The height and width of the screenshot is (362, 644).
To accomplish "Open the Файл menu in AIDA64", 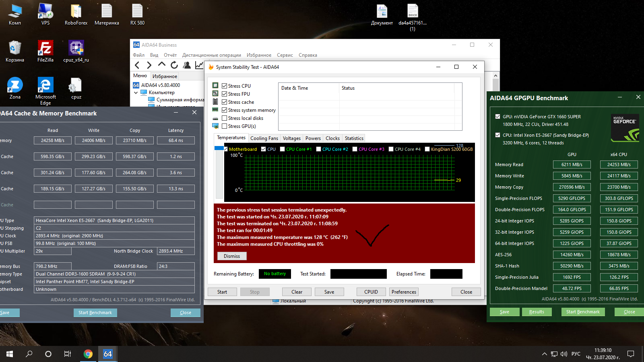I will (139, 55).
